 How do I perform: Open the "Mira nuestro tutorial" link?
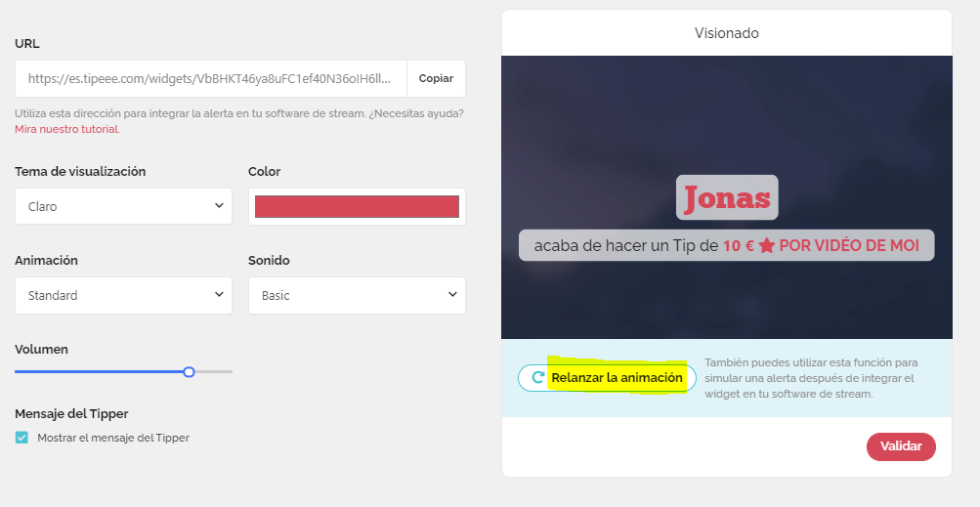pyautogui.click(x=66, y=129)
